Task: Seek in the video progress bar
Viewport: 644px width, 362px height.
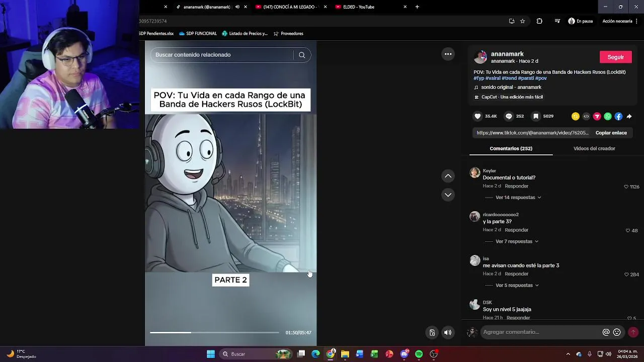Action: tap(214, 332)
